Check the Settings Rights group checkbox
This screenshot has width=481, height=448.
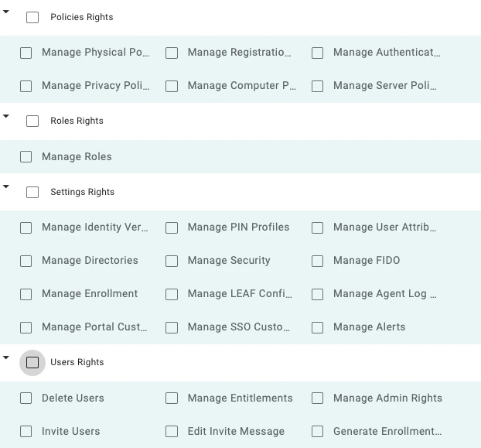(32, 192)
